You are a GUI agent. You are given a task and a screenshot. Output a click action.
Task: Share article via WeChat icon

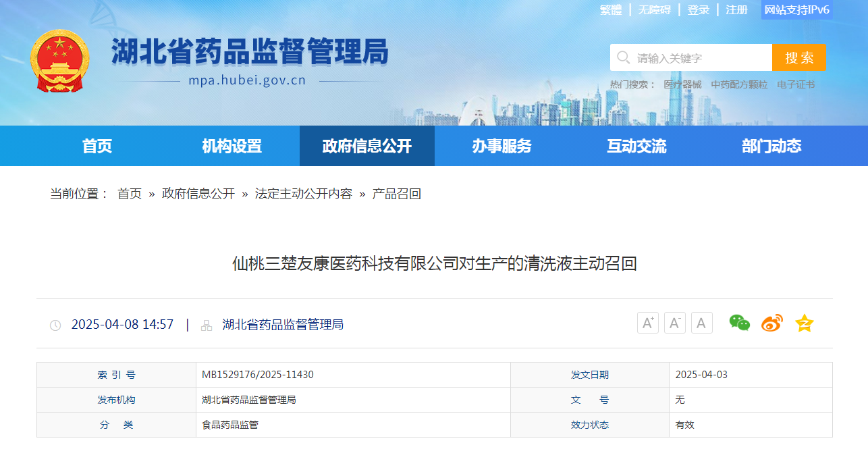click(x=740, y=323)
